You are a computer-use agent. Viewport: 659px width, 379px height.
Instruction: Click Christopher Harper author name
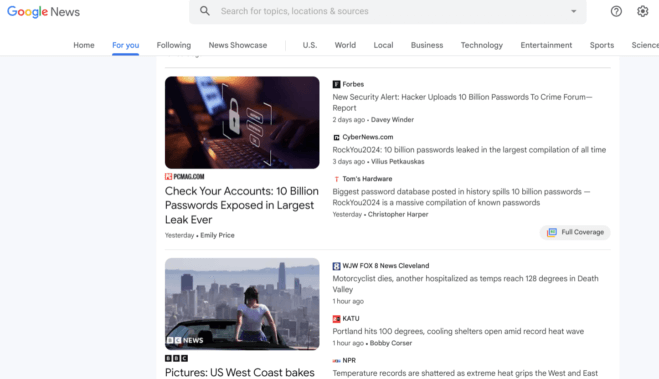point(398,214)
